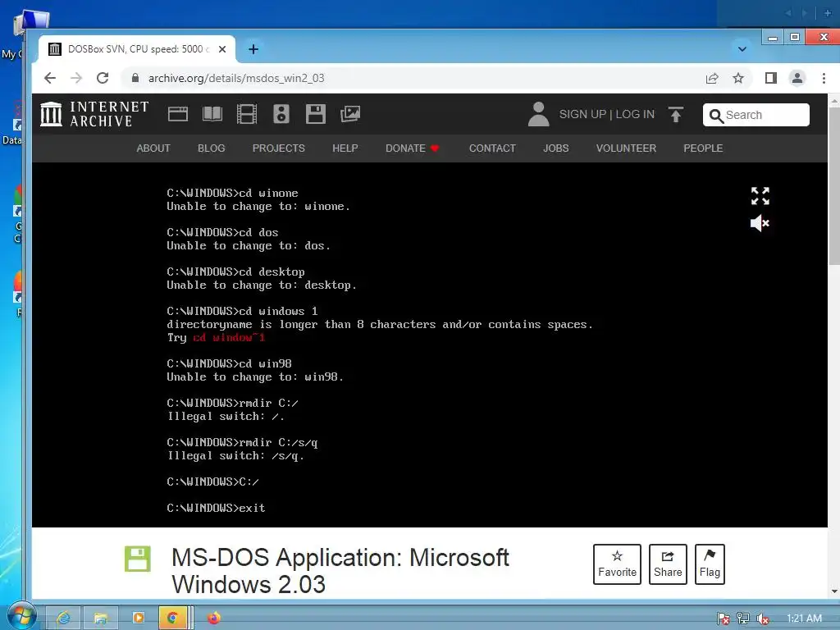Open Chrome profile avatar
The width and height of the screenshot is (840, 630).
[797, 78]
